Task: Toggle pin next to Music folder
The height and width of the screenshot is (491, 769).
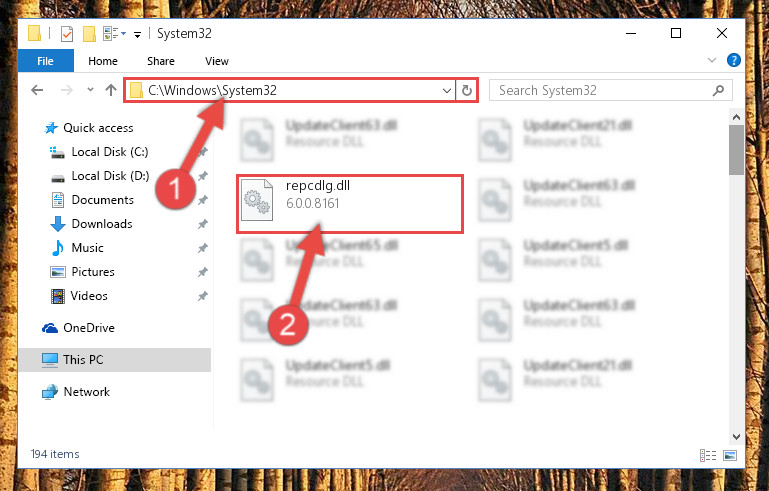Action: pos(203,248)
